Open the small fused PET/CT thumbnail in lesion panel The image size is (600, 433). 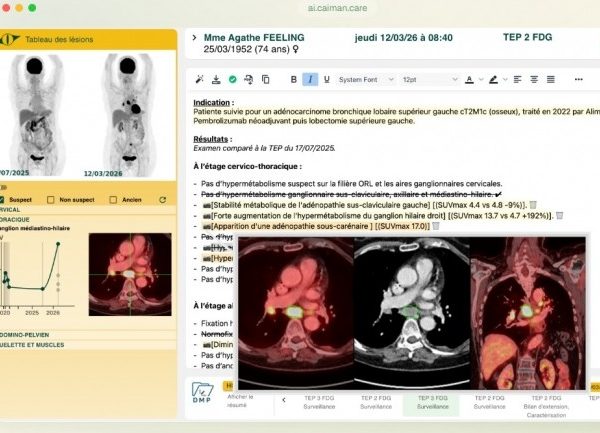[x=130, y=274]
